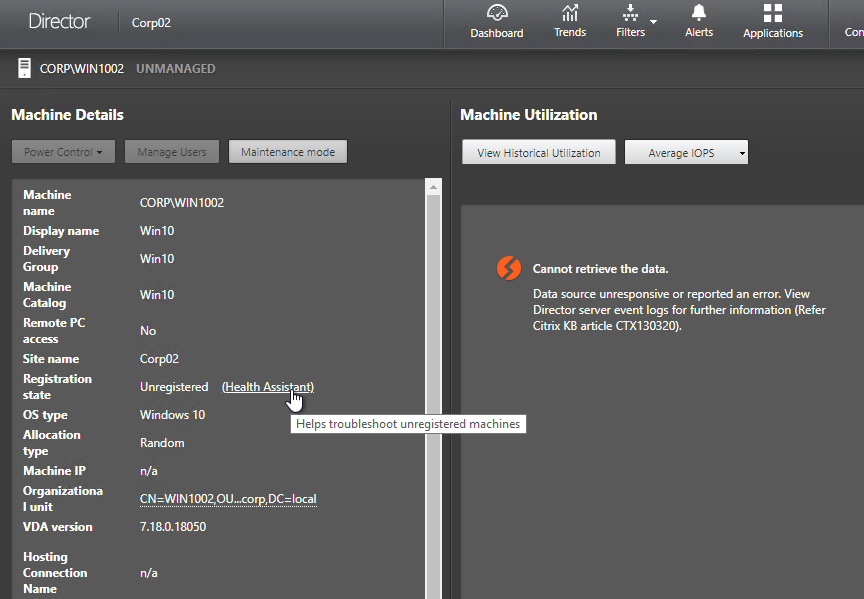Screen dimensions: 864x599
Task: Click the Hosting Connection Name value n/a
Action: click(x=149, y=573)
